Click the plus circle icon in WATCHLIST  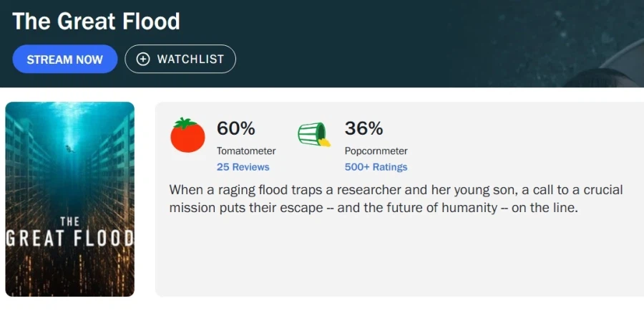tap(143, 59)
